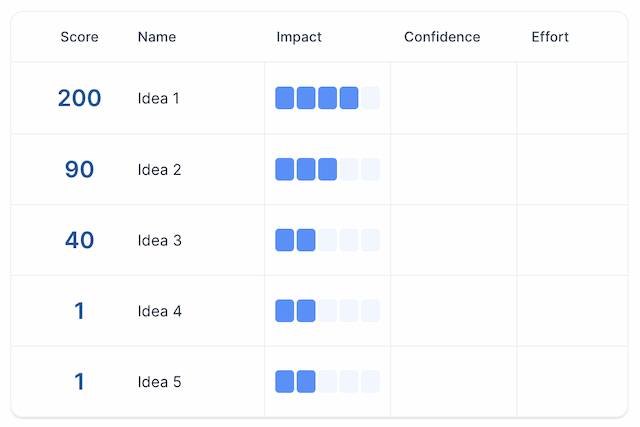
Task: Click the 90 score for Idea 2
Action: tap(79, 169)
